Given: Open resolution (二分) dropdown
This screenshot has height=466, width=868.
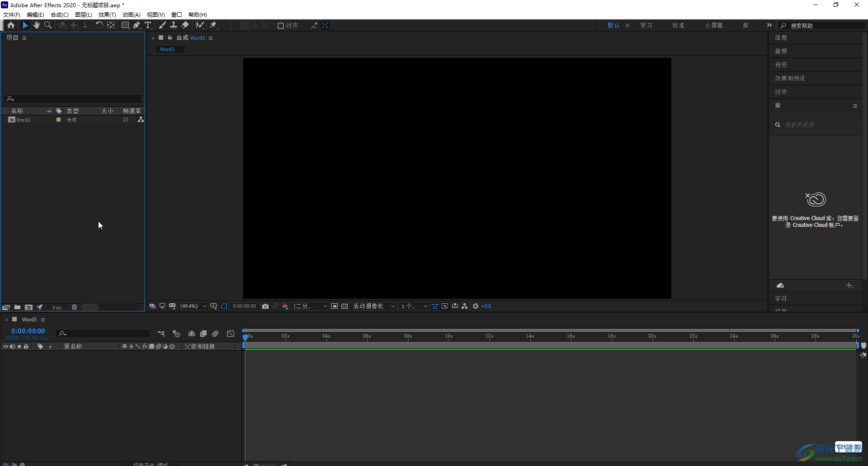Looking at the screenshot, I should 310,306.
